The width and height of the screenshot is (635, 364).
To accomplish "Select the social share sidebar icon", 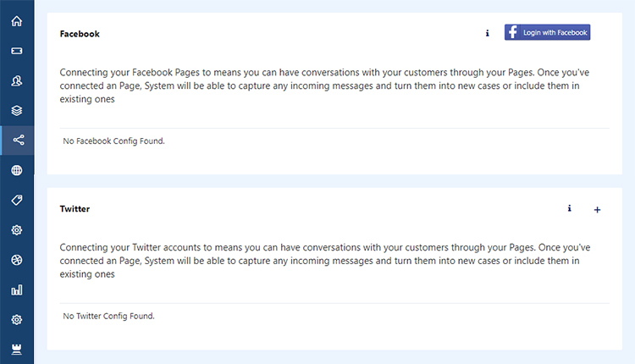I will click(19, 140).
